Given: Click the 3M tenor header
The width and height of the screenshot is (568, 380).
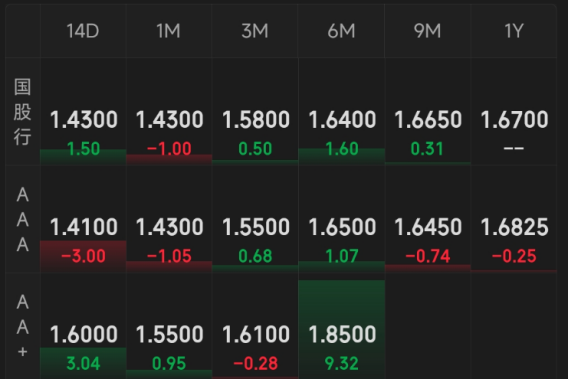Looking at the screenshot, I should click(x=255, y=31).
